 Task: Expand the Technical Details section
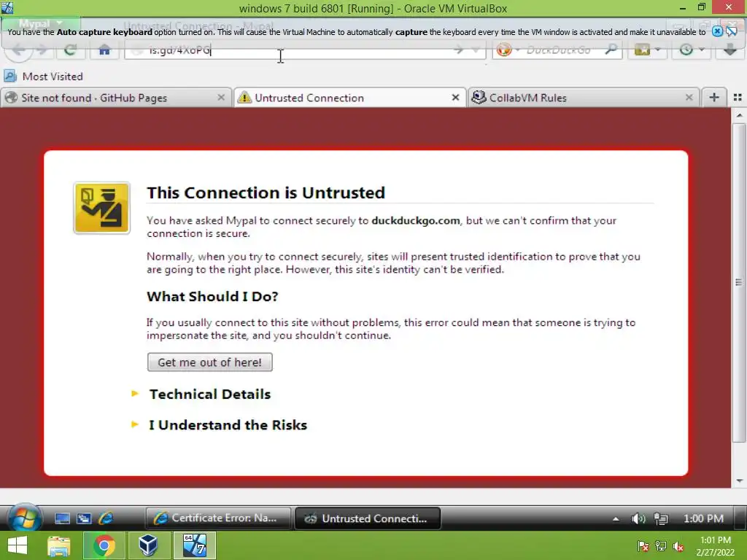(x=209, y=394)
